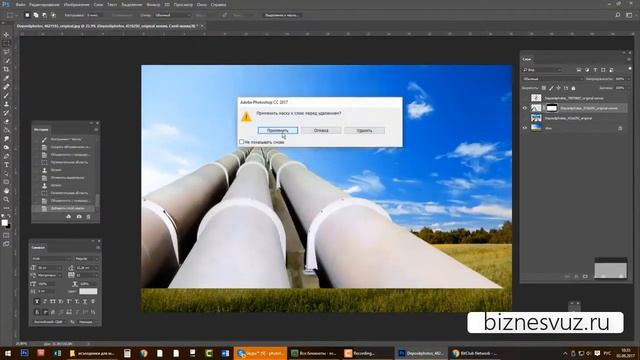Click the text color swatch in Character panel

(x=88, y=291)
